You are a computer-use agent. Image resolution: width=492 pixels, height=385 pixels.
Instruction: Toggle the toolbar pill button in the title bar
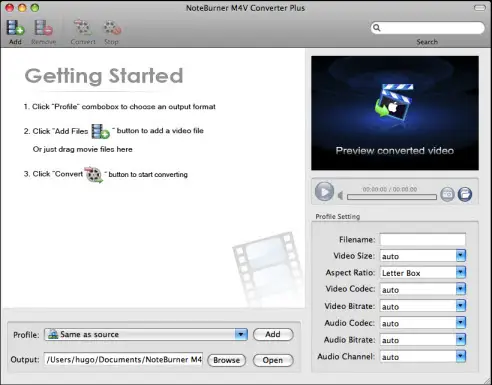pyautogui.click(x=480, y=8)
